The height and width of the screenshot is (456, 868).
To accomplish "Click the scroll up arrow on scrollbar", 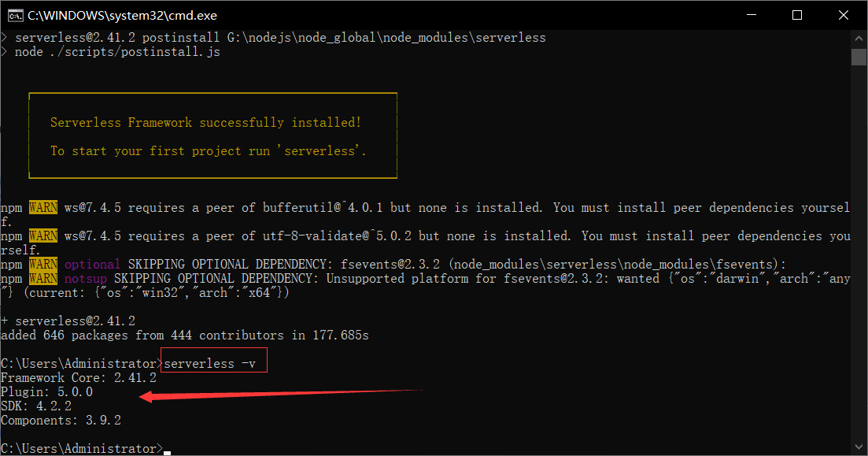I will [x=859, y=37].
